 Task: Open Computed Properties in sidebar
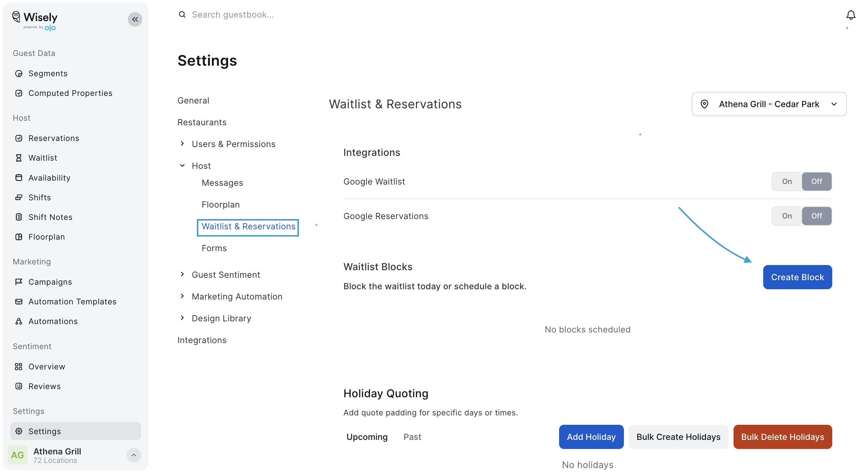click(x=71, y=93)
